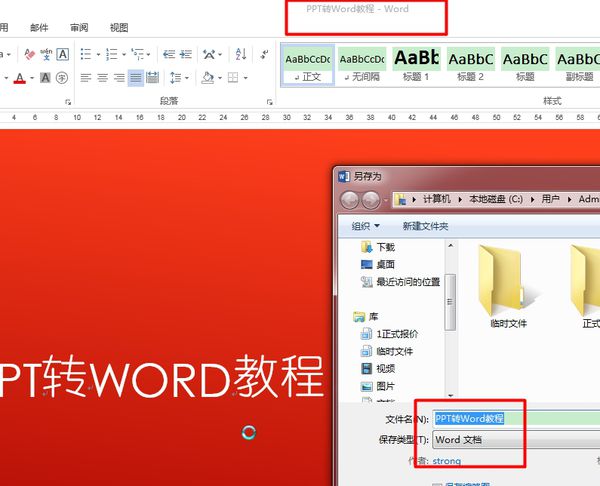Image resolution: width=600 pixels, height=486 pixels.
Task: Select 本地磁盘 (C:) in the address breadcrumb
Action: (496, 199)
